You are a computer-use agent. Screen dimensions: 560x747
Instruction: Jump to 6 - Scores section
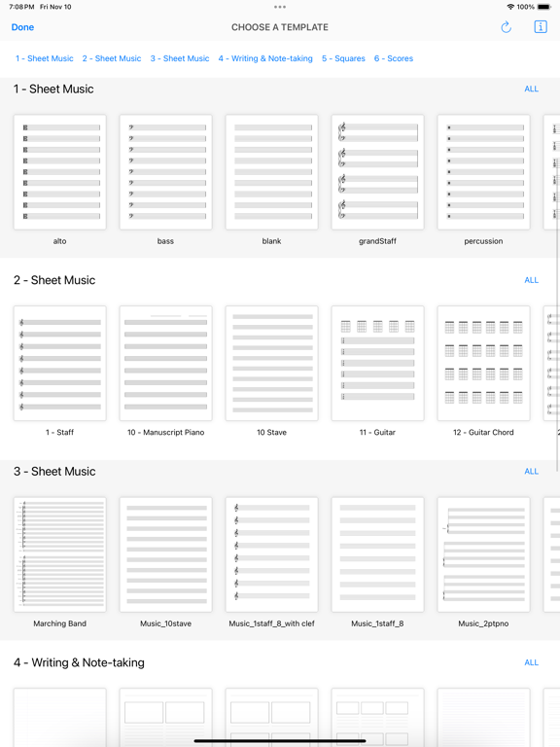click(394, 58)
